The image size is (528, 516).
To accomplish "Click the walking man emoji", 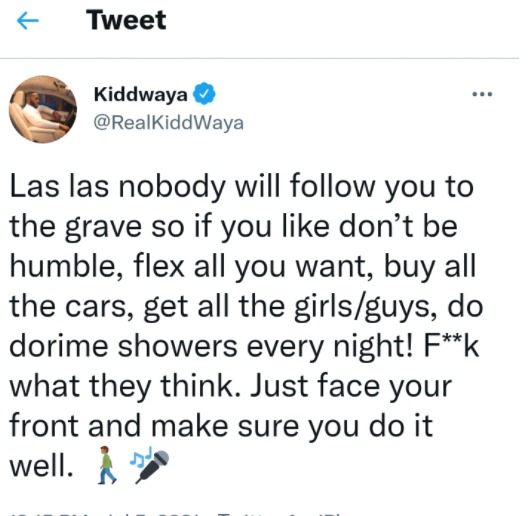I will tap(107, 465).
